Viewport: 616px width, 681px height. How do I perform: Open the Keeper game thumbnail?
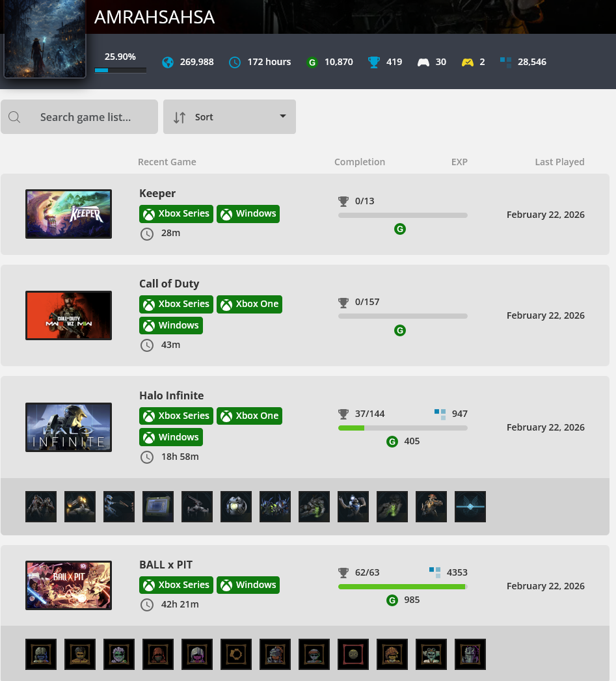(69, 214)
